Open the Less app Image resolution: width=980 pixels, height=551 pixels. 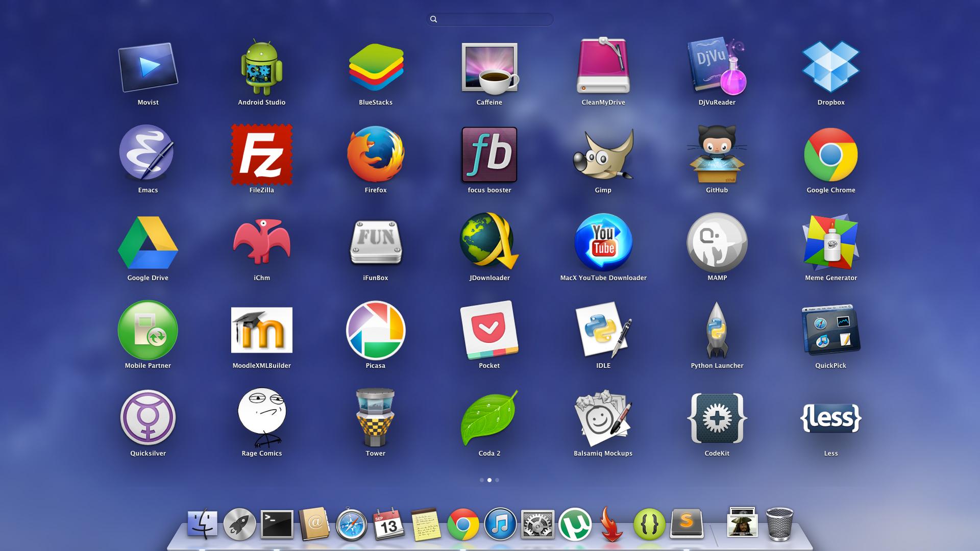[x=831, y=418]
